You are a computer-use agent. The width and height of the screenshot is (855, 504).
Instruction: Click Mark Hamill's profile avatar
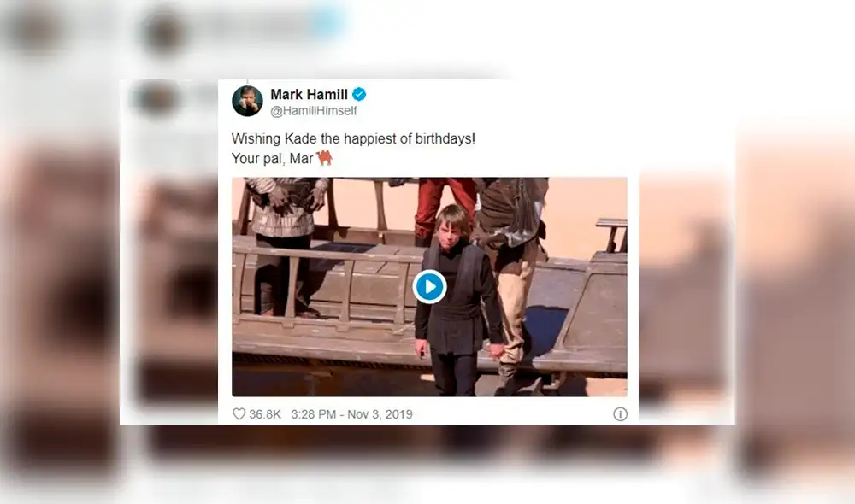[x=248, y=101]
